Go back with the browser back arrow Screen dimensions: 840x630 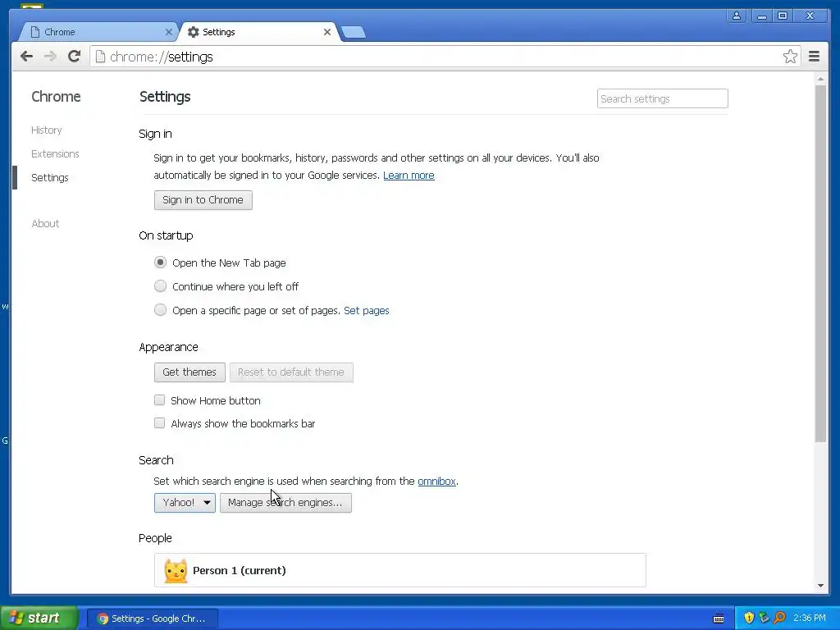[26, 57]
